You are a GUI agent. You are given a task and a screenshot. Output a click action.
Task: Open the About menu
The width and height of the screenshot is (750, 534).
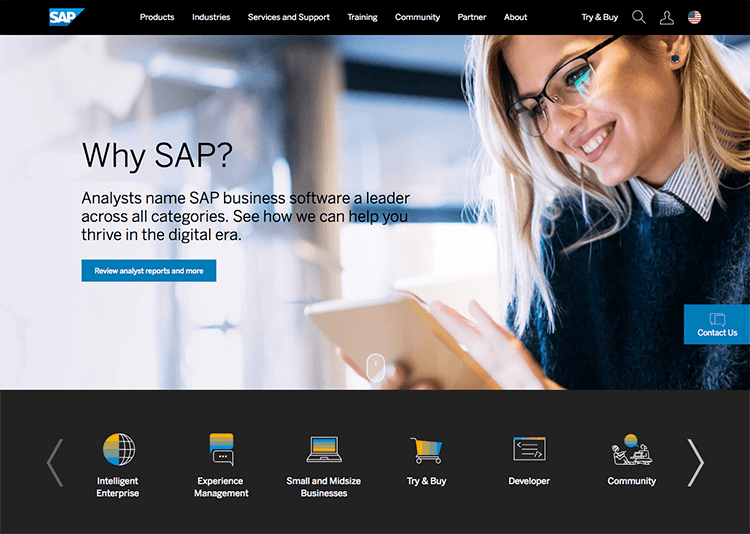tap(515, 17)
